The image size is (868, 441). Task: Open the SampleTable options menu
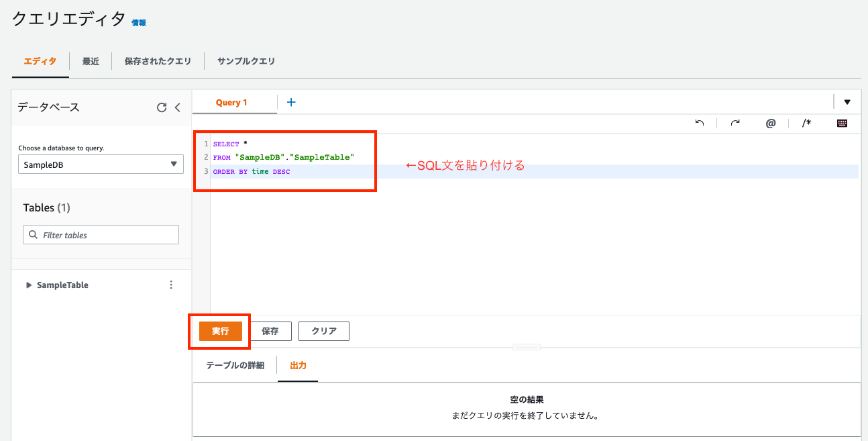coord(171,285)
